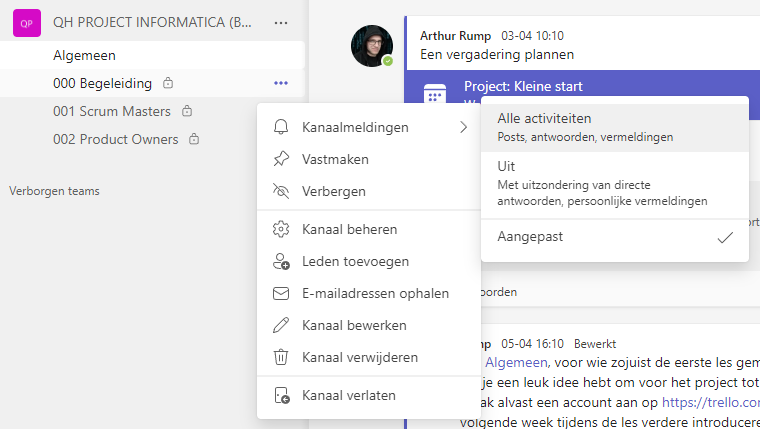This screenshot has height=429, width=760.
Task: Click the gear icon for Kanaal beheren
Action: [281, 230]
